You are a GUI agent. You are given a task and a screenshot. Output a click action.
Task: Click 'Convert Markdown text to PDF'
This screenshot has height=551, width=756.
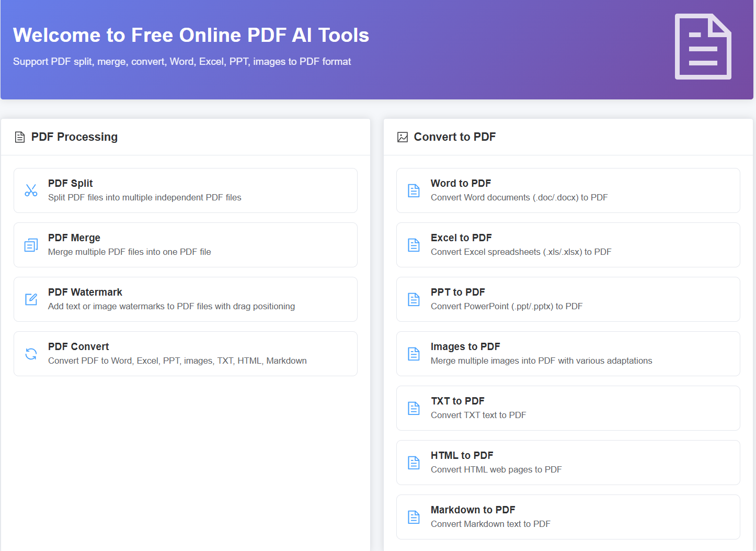(490, 524)
